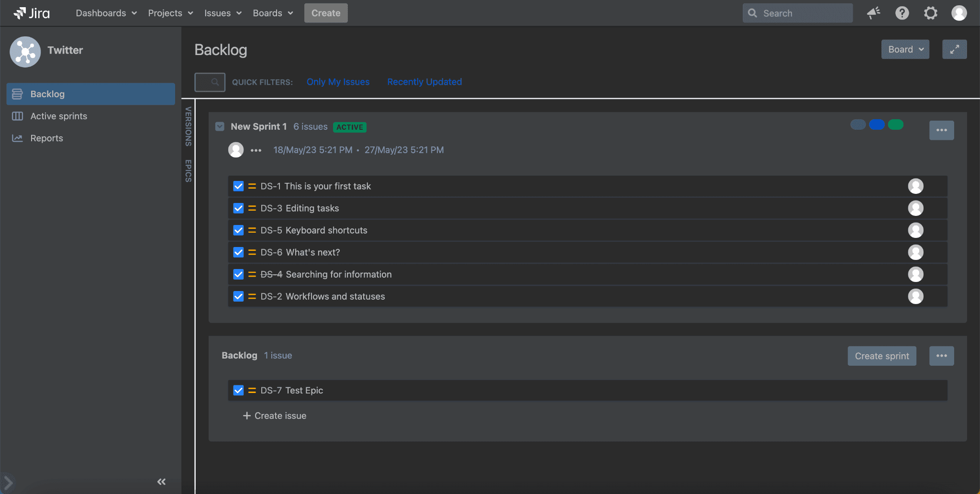Toggle the checkbox for DS-1 first task

point(238,186)
